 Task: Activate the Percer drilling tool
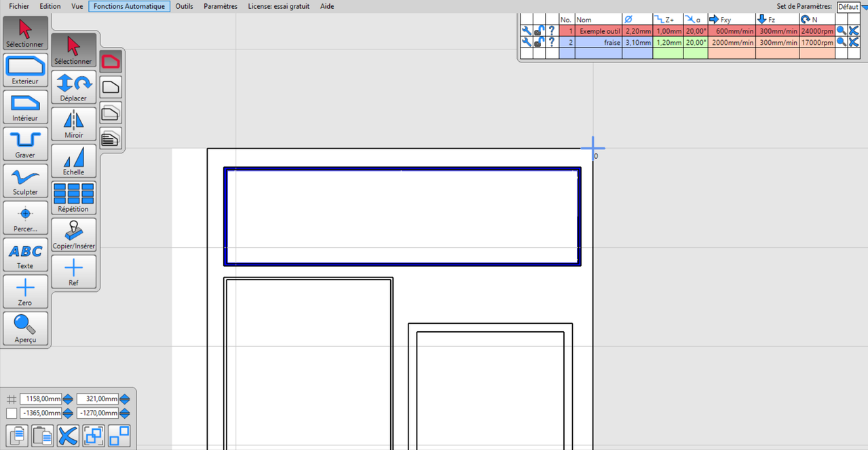[25, 218]
